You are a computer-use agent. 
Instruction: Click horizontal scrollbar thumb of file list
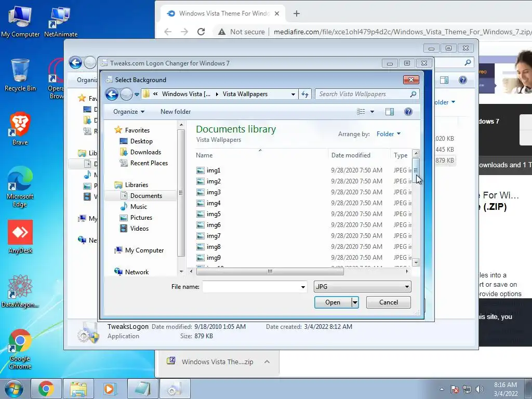tap(270, 271)
